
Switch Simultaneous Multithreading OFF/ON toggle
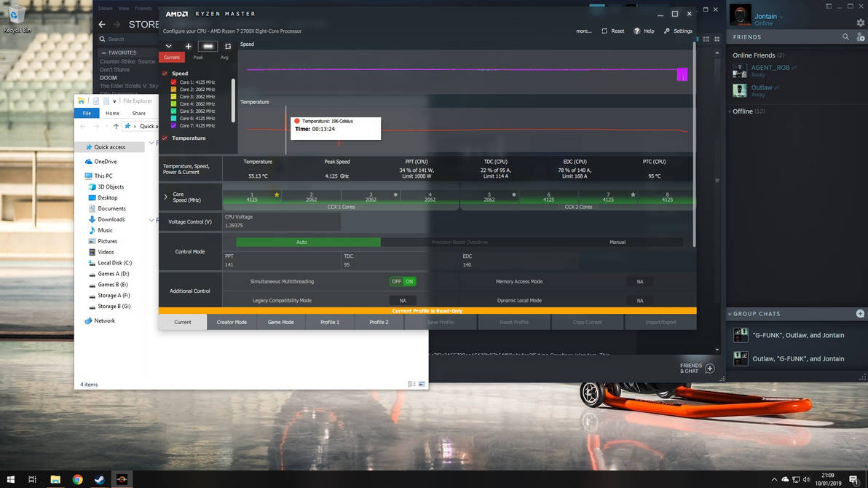(x=403, y=282)
